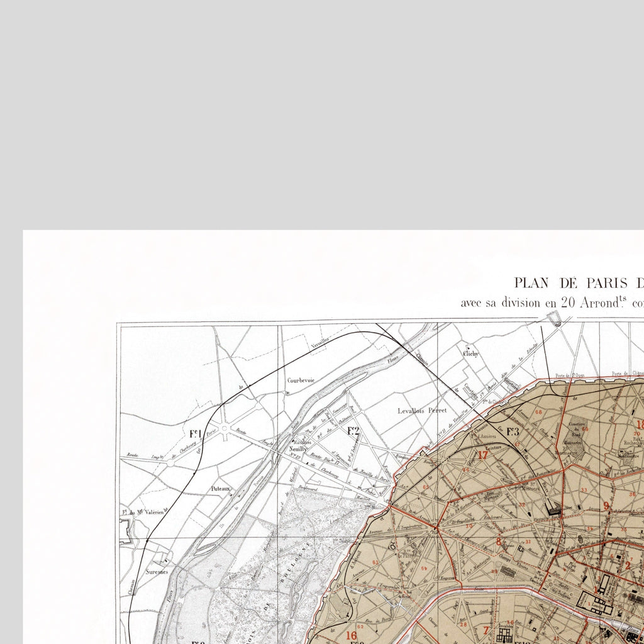Click the 'Ft du Mt Valérien' label
Viewport: 644px width, 644px height.
pyautogui.click(x=143, y=512)
